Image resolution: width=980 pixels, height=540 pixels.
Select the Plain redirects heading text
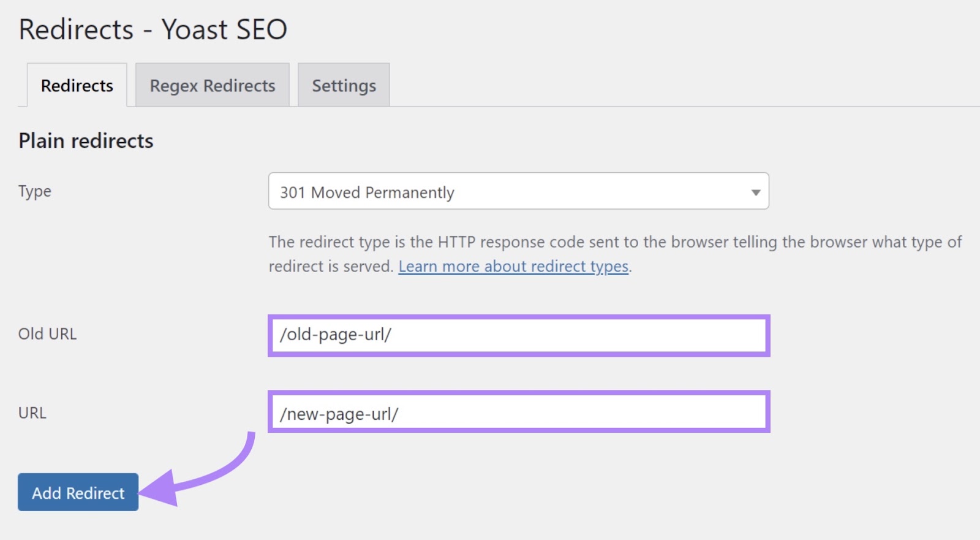86,140
